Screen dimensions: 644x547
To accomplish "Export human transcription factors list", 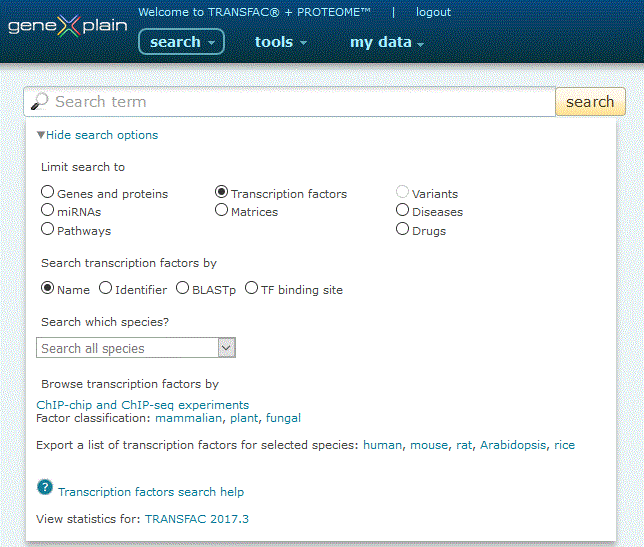I will [x=382, y=445].
